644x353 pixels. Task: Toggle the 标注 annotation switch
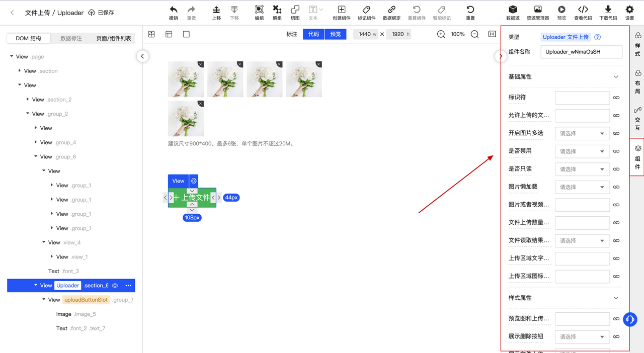click(x=292, y=34)
